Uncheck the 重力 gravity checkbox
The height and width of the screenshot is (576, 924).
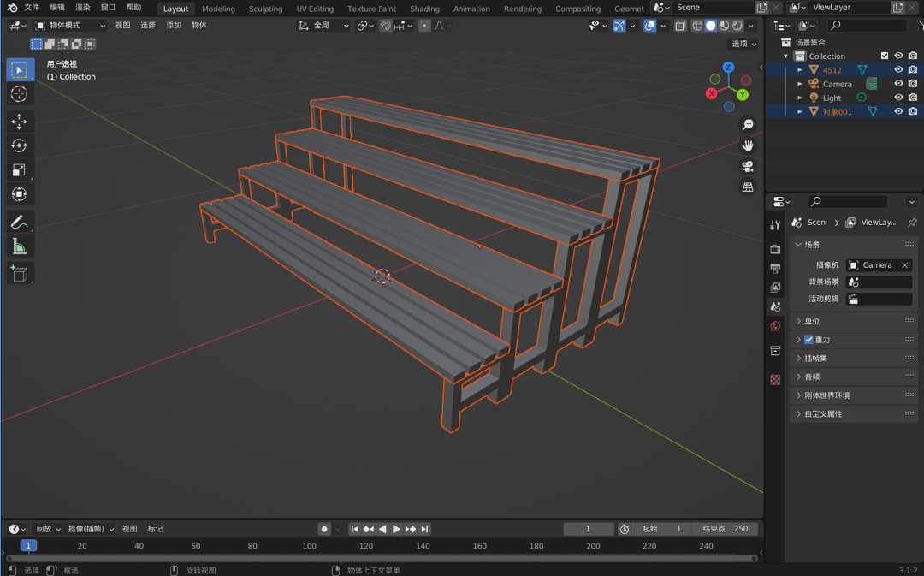(x=808, y=340)
